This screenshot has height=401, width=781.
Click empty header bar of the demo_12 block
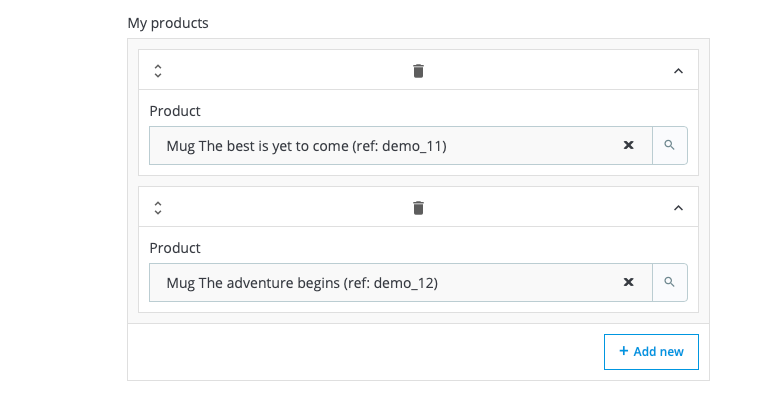[290, 208]
